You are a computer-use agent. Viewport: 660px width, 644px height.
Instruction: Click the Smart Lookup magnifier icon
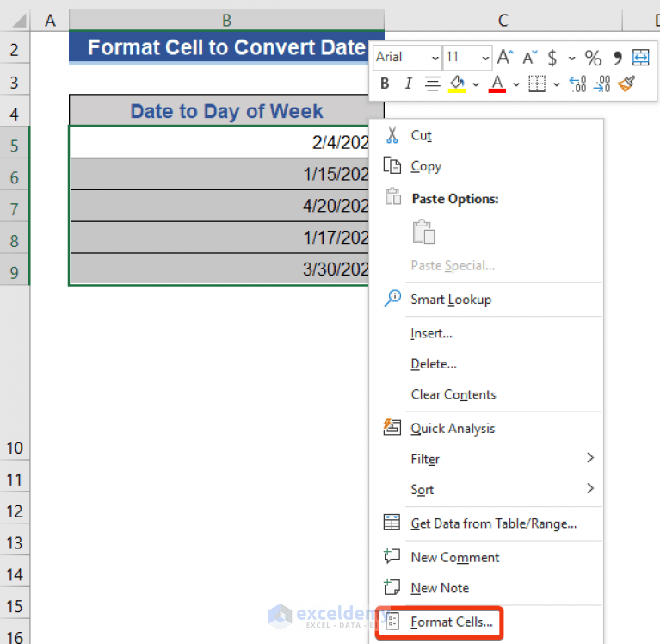coord(392,298)
